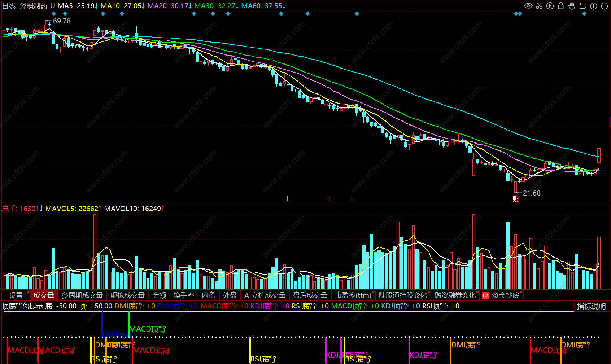Click the 总手: 16301 volume readout
The width and height of the screenshot is (611, 364).
22,209
